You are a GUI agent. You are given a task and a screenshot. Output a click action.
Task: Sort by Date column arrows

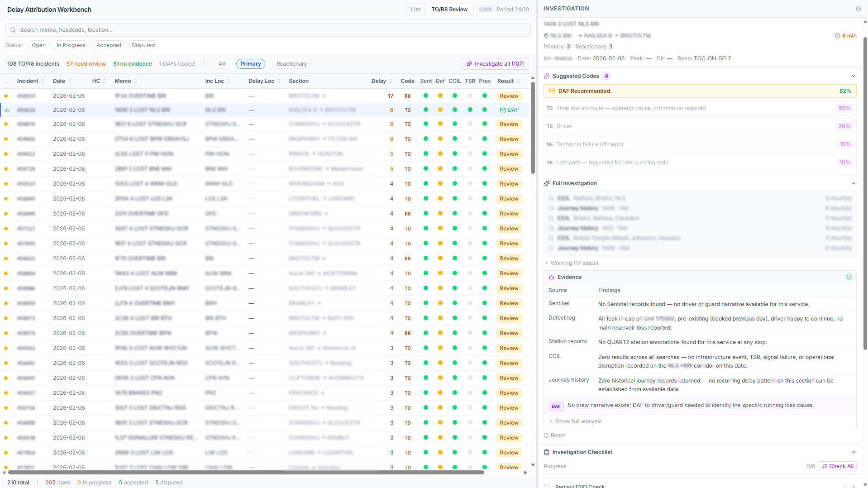69,81
